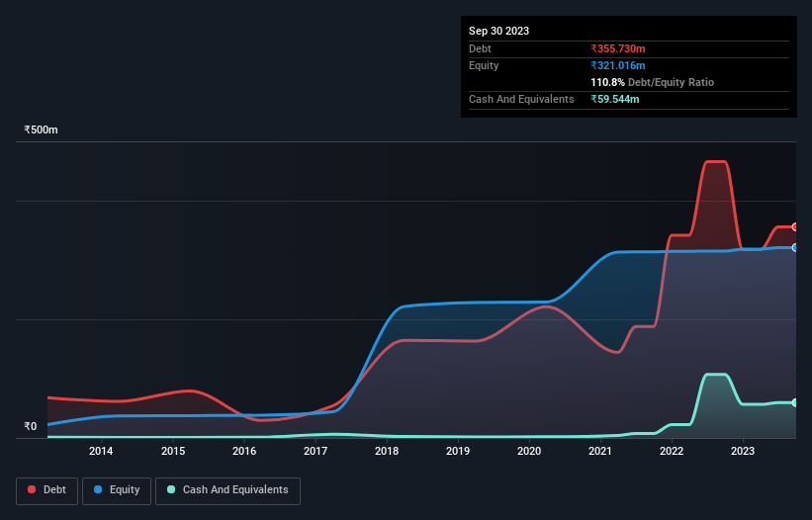
Task: Click the 2021 x-axis label
Action: (x=600, y=451)
